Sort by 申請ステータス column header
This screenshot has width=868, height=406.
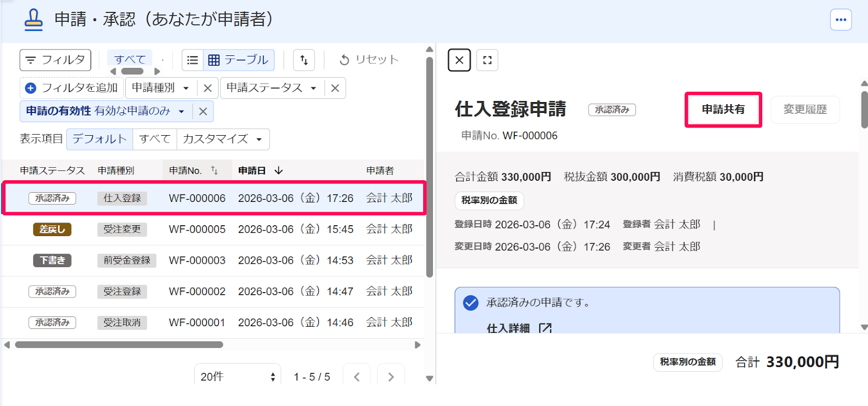tap(52, 170)
